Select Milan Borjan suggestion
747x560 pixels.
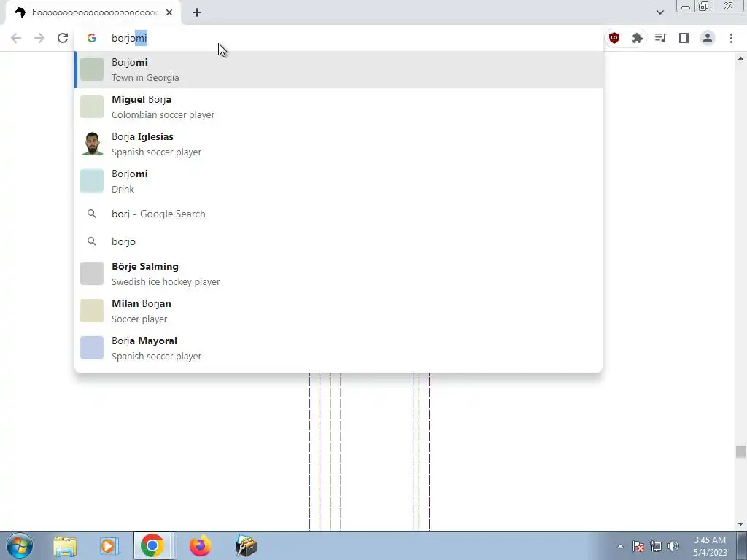tap(338, 311)
